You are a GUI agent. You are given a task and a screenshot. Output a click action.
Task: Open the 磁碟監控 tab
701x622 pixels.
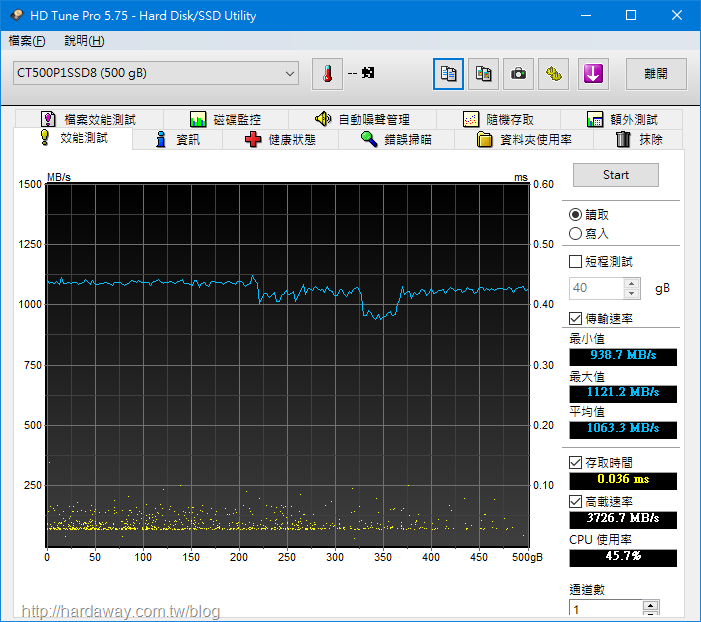click(226, 119)
